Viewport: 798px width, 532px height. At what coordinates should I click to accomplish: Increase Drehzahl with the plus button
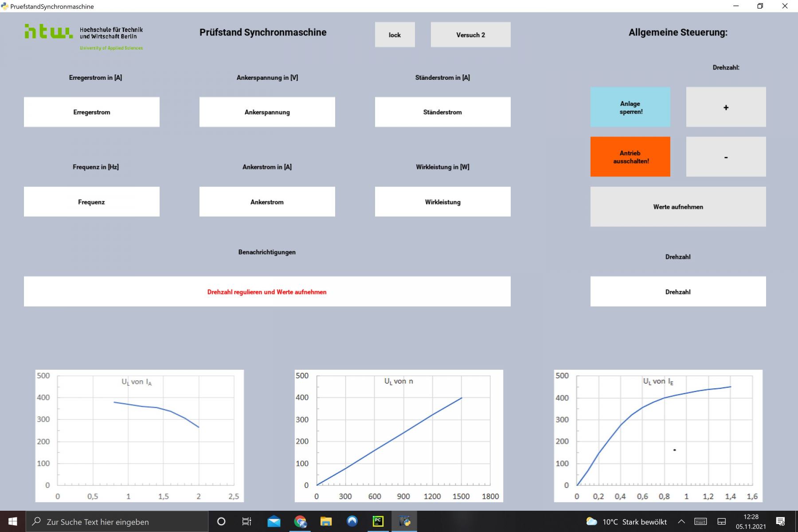(x=726, y=107)
